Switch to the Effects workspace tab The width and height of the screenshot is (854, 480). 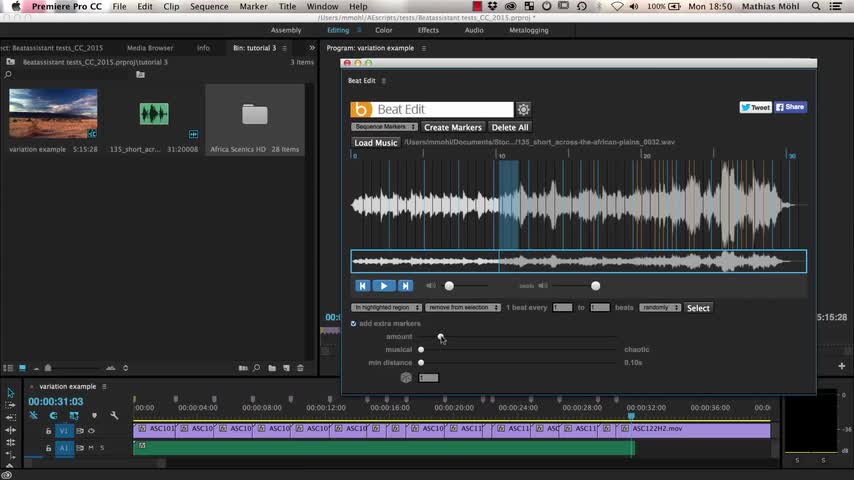[x=428, y=30]
